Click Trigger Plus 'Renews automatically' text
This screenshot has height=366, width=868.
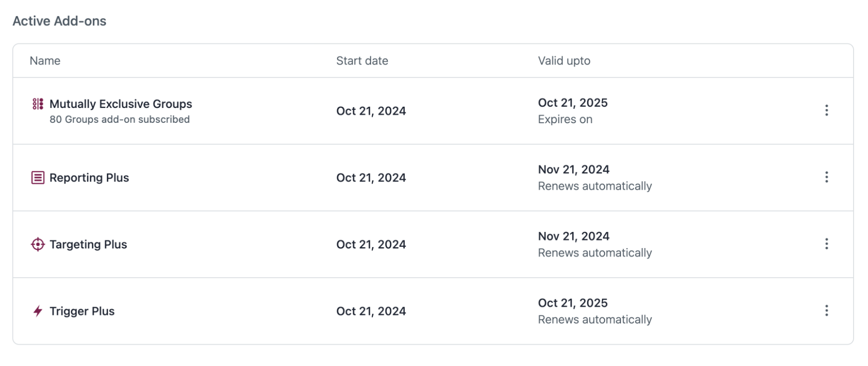pyautogui.click(x=595, y=320)
